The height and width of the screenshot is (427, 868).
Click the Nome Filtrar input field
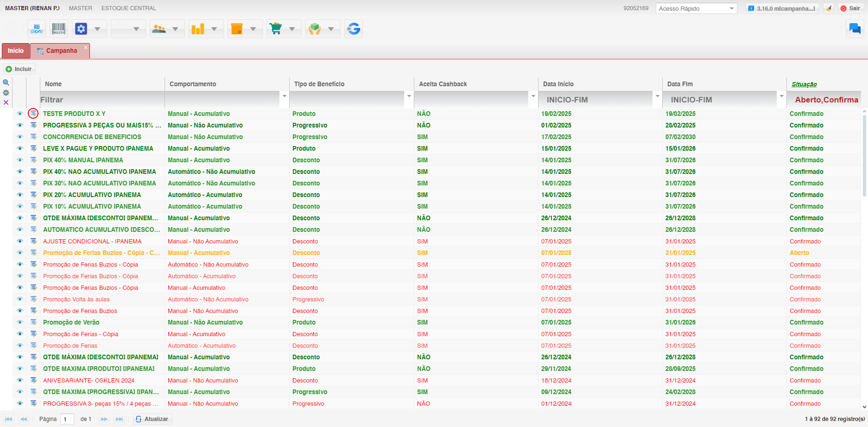(102, 100)
